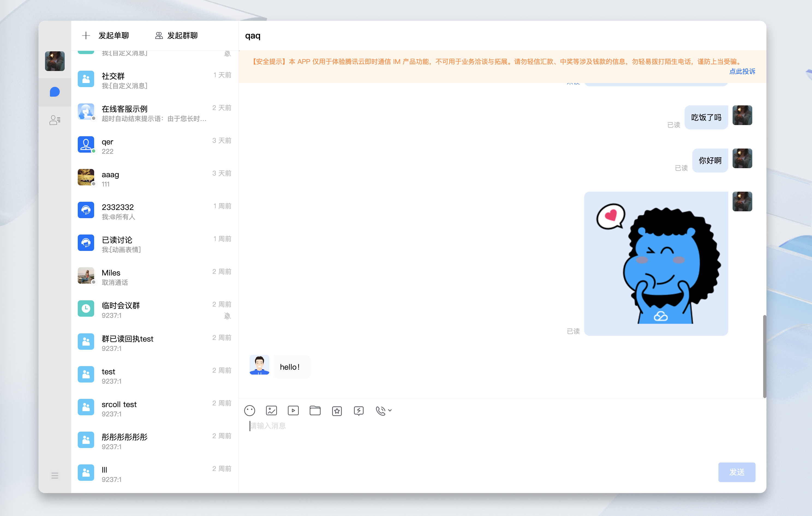Open the quick reply lightning icon

(359, 411)
